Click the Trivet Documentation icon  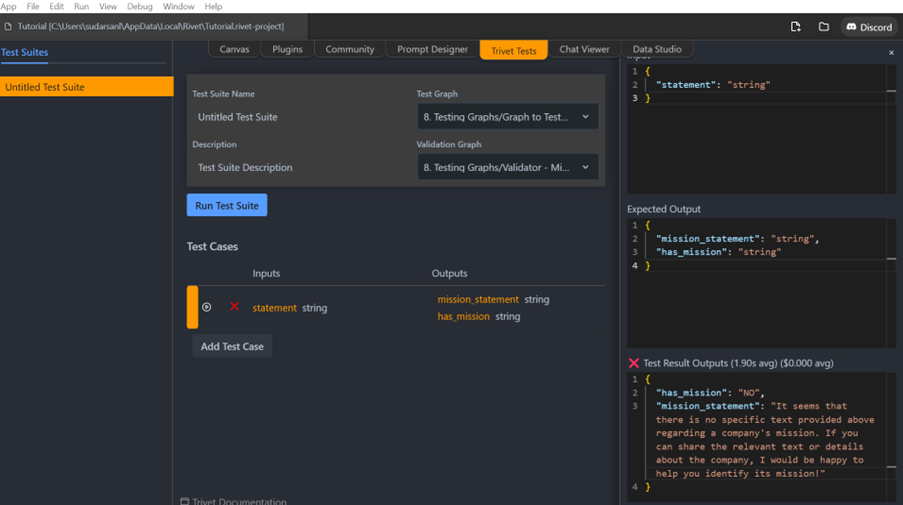pyautogui.click(x=185, y=501)
